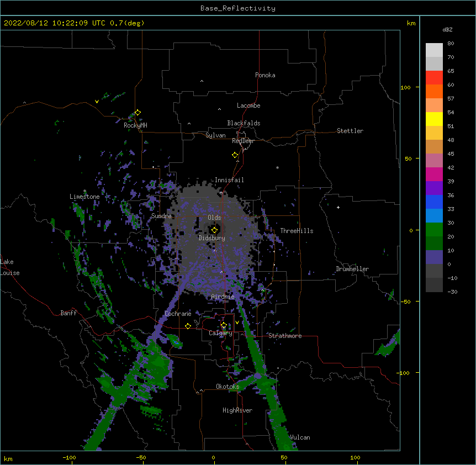Click the Strathmore label

click(x=285, y=336)
